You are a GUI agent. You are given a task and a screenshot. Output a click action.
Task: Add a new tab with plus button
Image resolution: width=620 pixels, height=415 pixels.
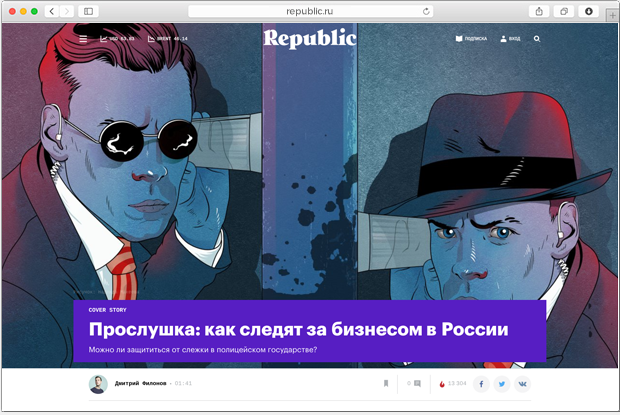612,15
